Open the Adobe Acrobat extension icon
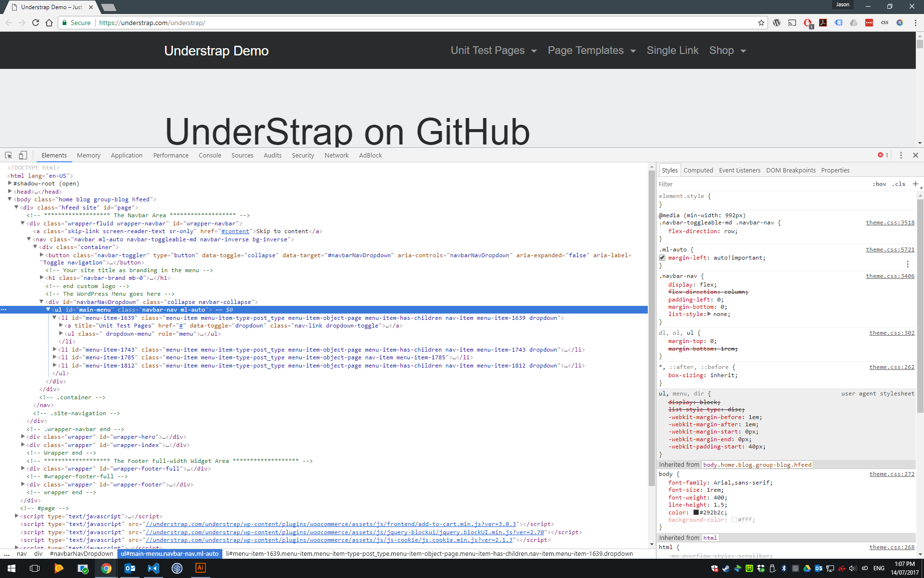924x578 pixels. point(823,23)
